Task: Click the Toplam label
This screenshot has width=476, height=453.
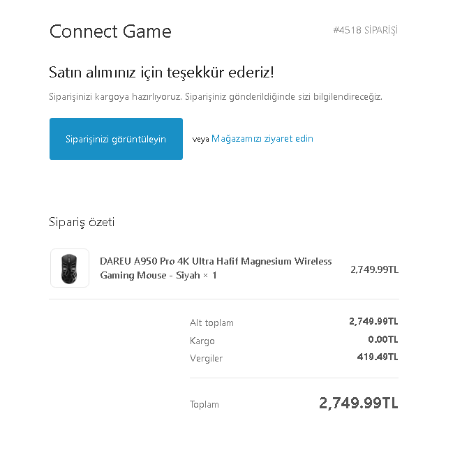Action: click(204, 405)
